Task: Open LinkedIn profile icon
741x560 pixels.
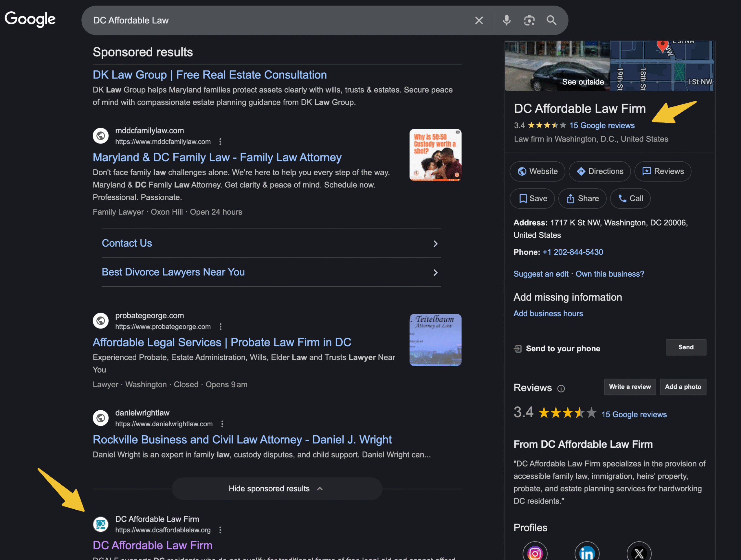Action: coord(586,553)
